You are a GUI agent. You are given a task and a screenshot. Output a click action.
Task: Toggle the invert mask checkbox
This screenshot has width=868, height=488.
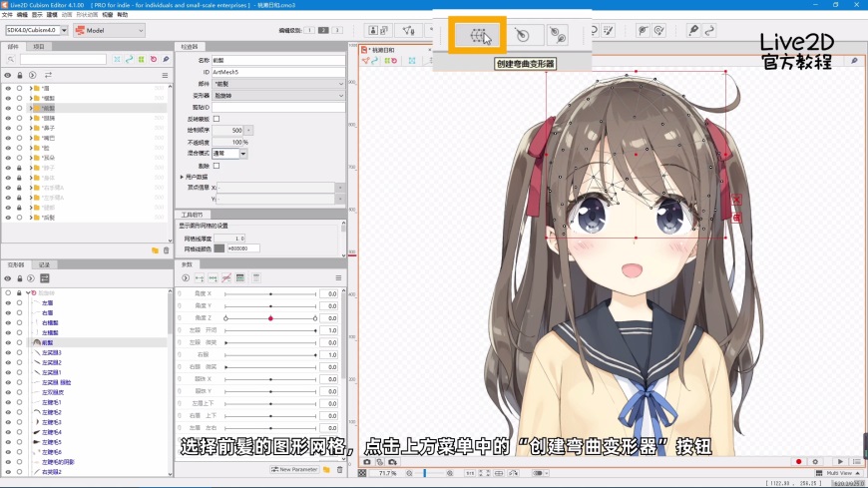217,119
